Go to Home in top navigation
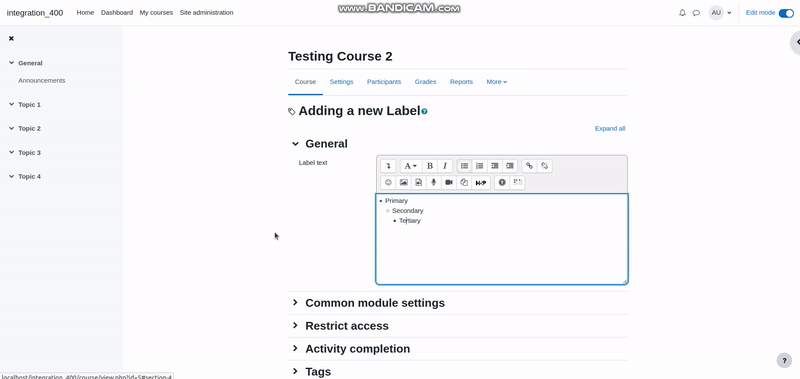The image size is (800, 379). coord(85,13)
